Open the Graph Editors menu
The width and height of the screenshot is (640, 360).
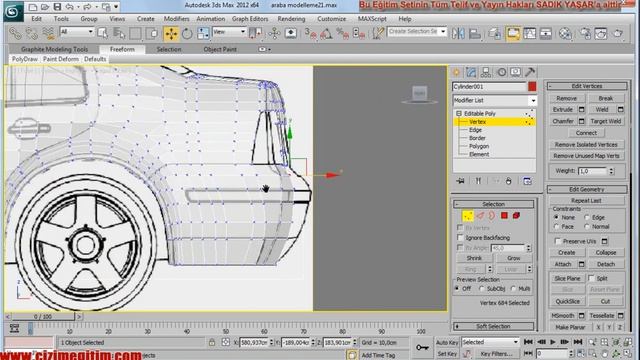(250, 19)
